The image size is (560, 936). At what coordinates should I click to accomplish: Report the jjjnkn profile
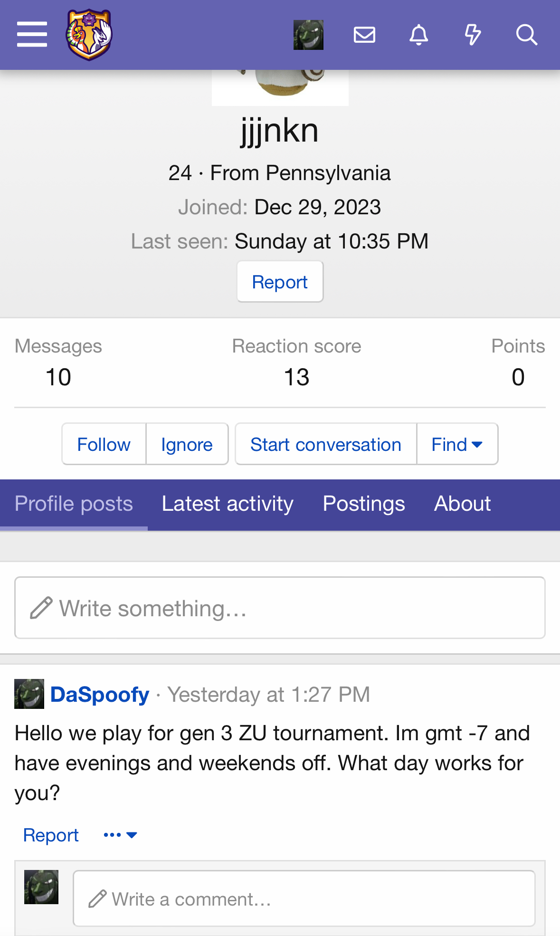(x=280, y=282)
